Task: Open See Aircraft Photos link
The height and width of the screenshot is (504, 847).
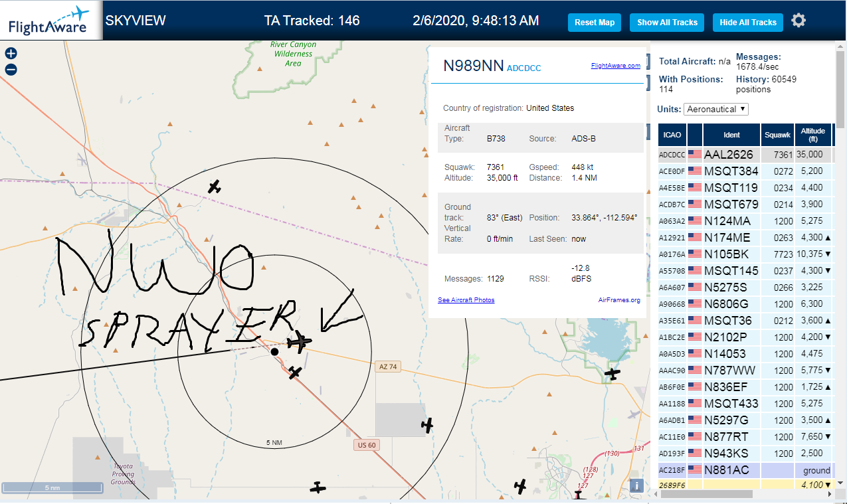Action: (x=466, y=300)
